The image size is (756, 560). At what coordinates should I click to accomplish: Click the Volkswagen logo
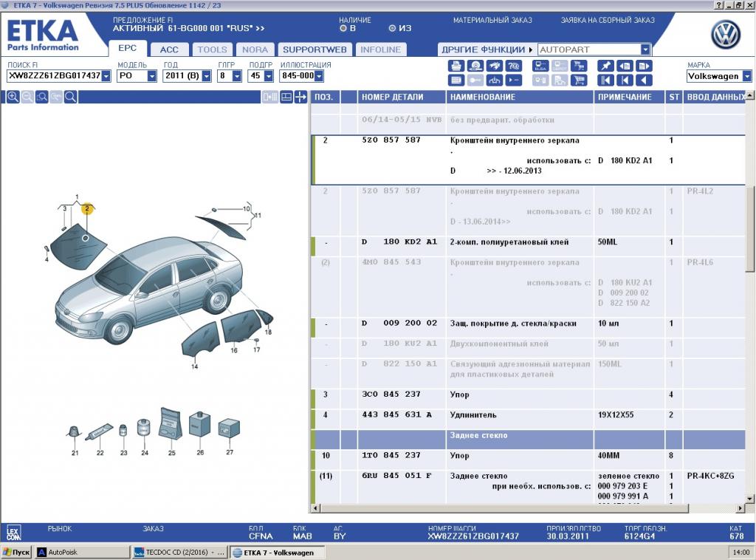pos(725,35)
